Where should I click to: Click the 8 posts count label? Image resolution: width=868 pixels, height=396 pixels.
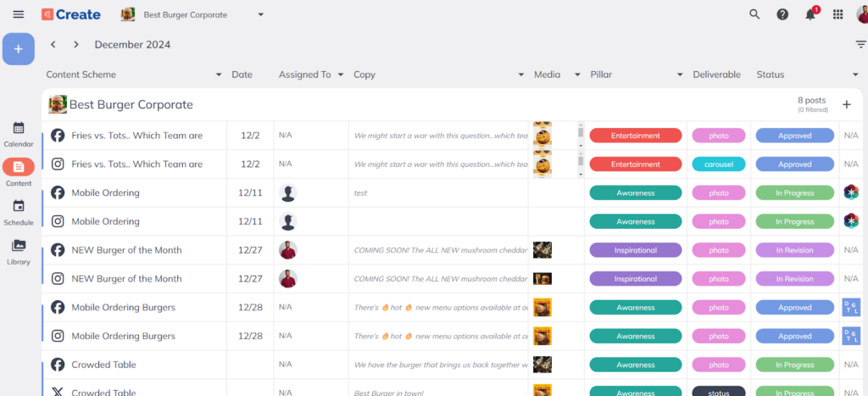(x=811, y=100)
